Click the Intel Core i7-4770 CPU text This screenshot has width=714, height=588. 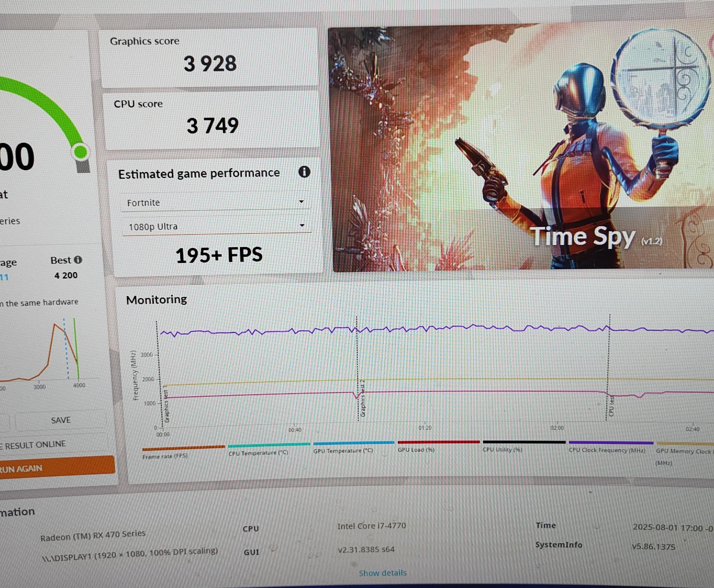point(372,526)
